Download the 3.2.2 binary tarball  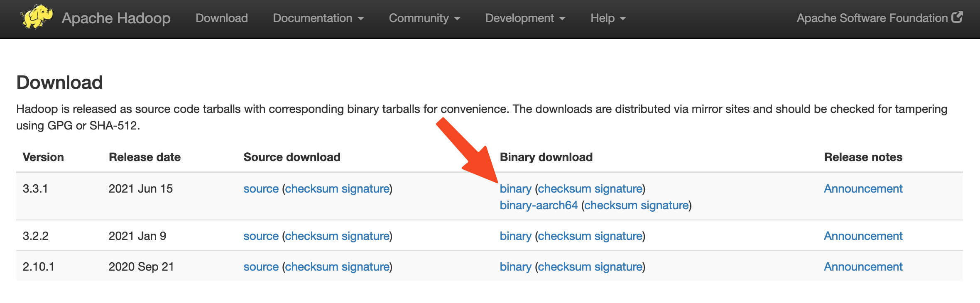pyautogui.click(x=515, y=236)
